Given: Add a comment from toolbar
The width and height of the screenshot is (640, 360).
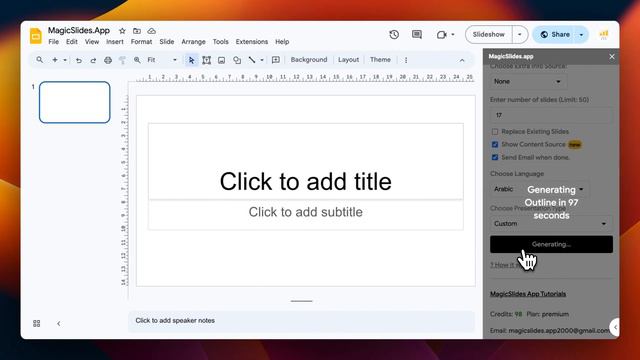Looking at the screenshot, I should (x=276, y=60).
